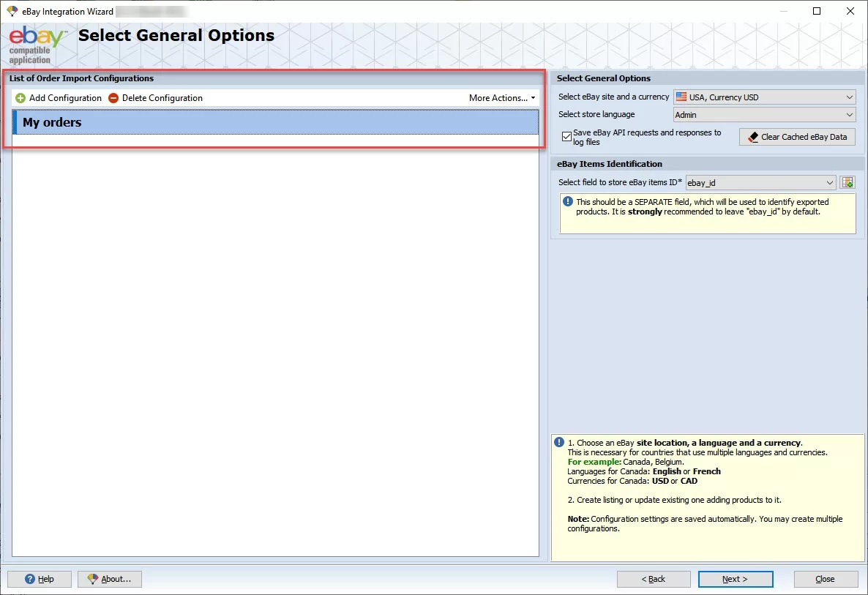Click the wizard title bar app icon
Screen dimensions: 868x595
coord(12,11)
